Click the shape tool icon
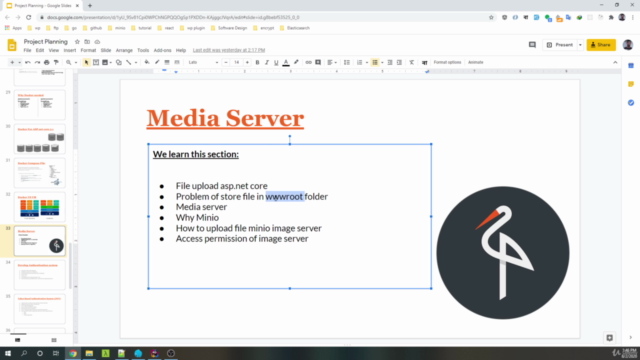Image resolution: width=640 pixels, height=360 pixels. [x=119, y=62]
